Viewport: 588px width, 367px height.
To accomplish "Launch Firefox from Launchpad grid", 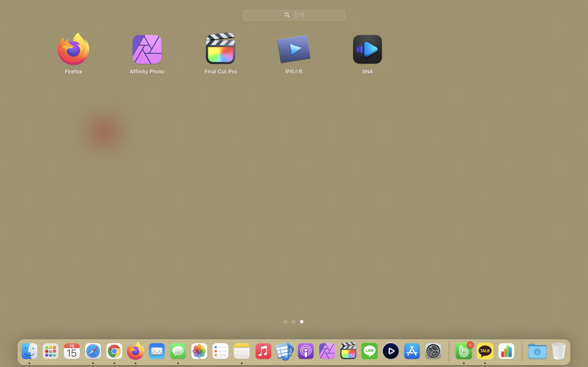I will (x=73, y=50).
